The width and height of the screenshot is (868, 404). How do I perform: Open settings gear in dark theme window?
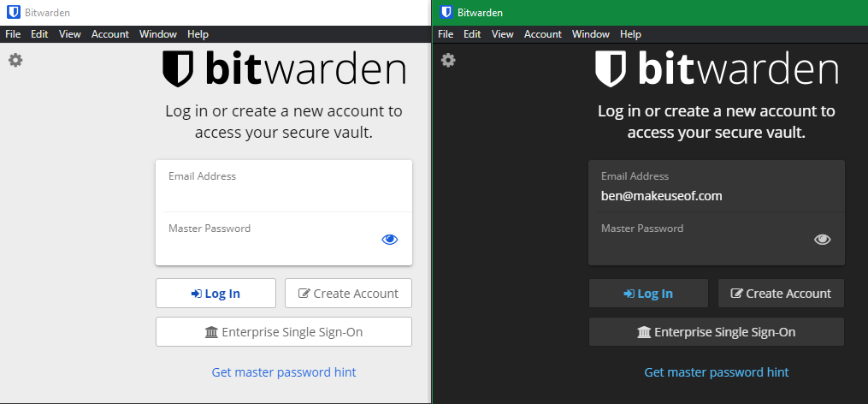coord(448,60)
